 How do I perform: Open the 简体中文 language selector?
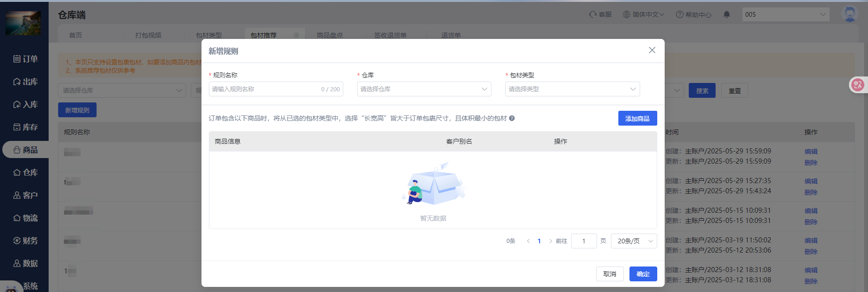(643, 14)
